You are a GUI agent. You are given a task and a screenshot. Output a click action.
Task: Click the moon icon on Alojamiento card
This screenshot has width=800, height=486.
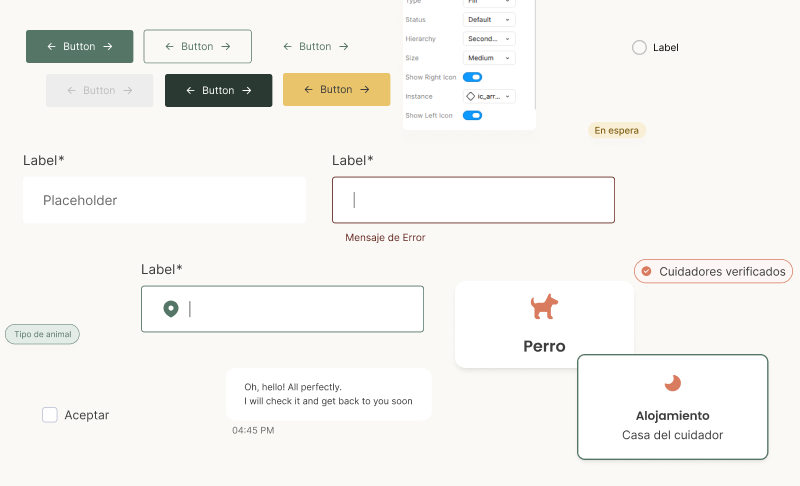(672, 383)
